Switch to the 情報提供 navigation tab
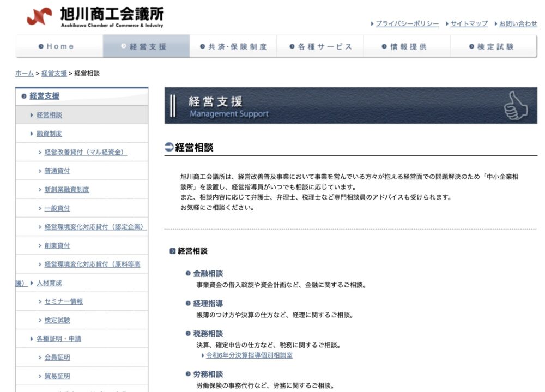The height and width of the screenshot is (392, 545). tap(407, 47)
